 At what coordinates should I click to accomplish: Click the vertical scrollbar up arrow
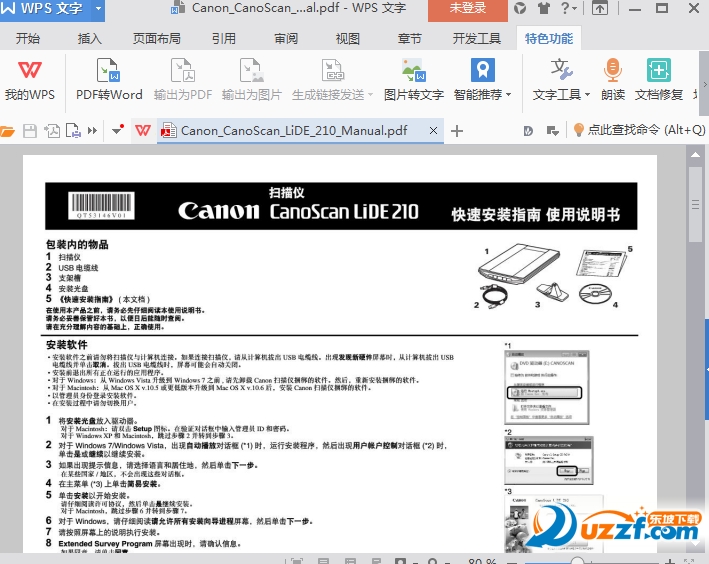[696, 155]
